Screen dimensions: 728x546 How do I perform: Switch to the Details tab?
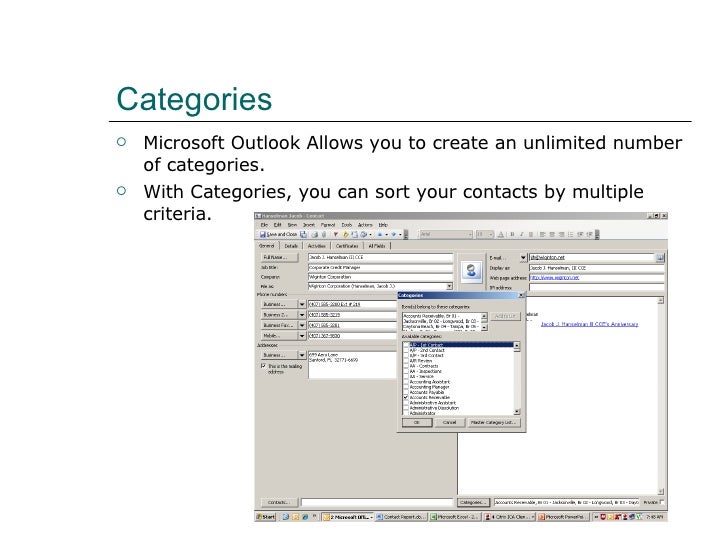click(x=291, y=246)
